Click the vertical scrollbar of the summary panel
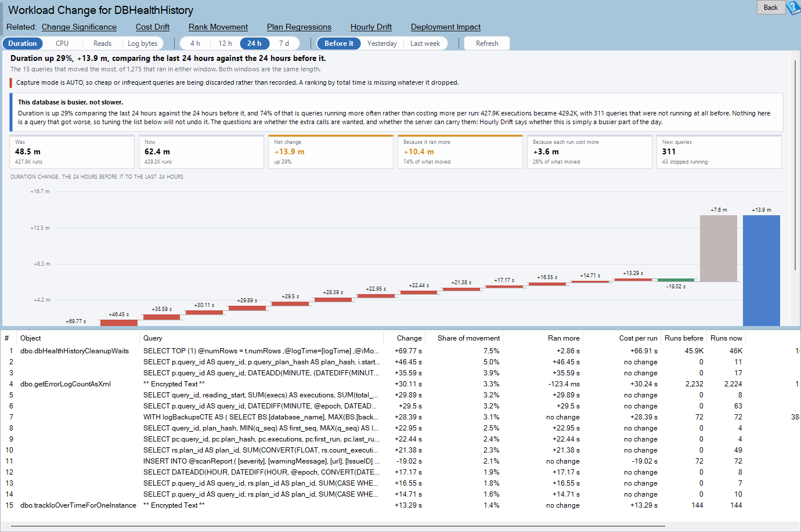This screenshot has height=532, width=801. point(795,165)
